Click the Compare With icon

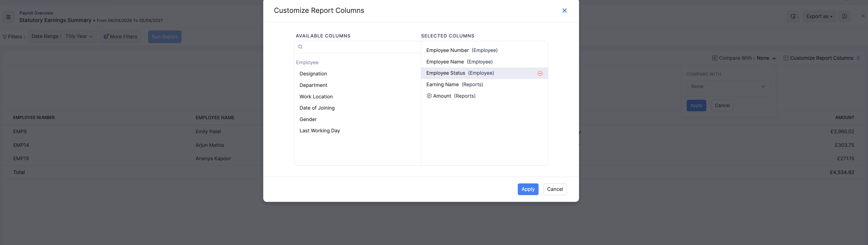coord(714,58)
